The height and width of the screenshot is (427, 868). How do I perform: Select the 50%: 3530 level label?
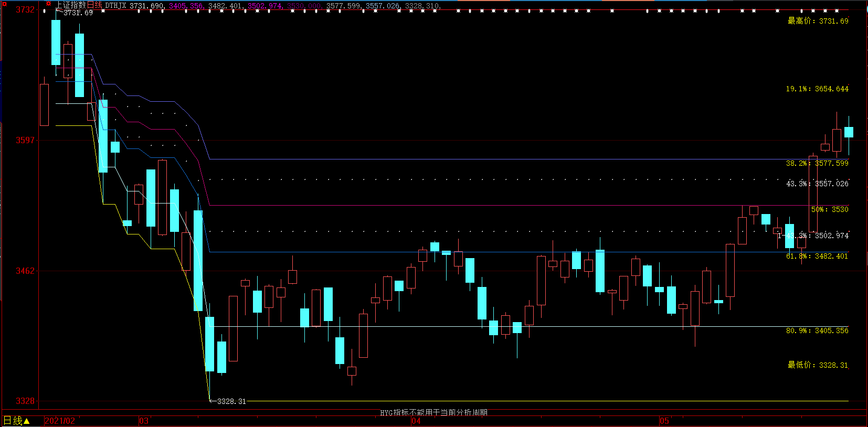click(830, 209)
